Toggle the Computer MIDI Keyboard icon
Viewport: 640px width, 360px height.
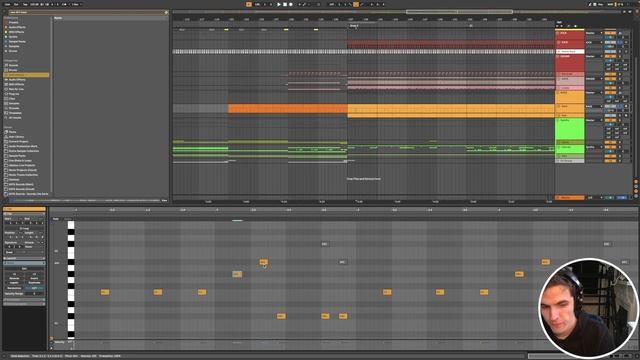[x=595, y=4]
